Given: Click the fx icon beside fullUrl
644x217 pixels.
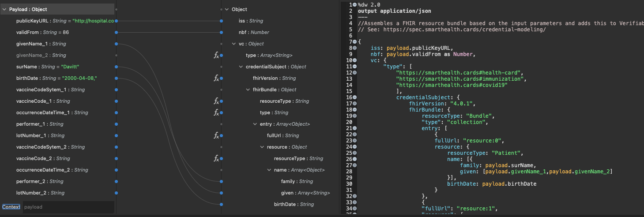Looking at the screenshot, I should point(216,135).
